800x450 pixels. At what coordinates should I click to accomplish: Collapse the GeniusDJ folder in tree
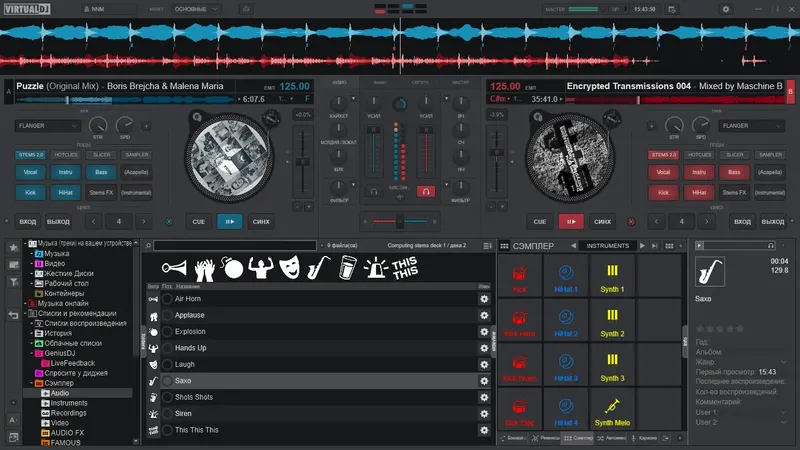32,353
